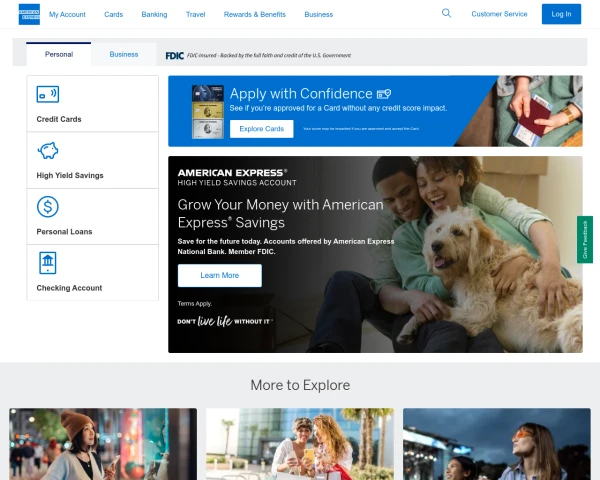Switch to the Business tab
This screenshot has width=600, height=480.
pos(124,54)
